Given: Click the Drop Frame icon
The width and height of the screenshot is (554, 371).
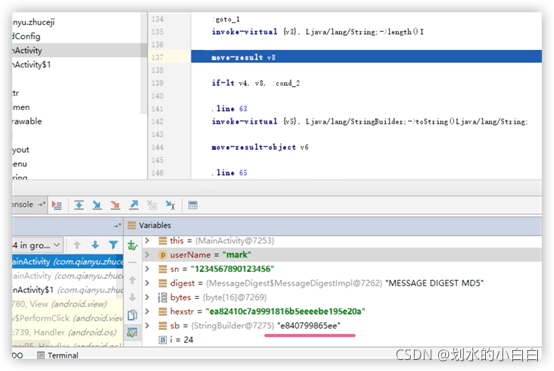Looking at the screenshot, I should 152,205.
